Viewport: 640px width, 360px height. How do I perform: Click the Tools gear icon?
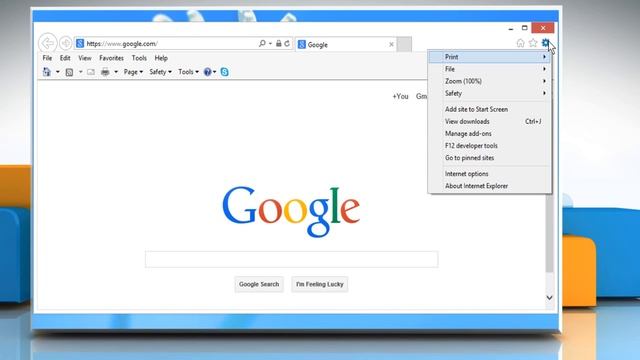[x=545, y=43]
